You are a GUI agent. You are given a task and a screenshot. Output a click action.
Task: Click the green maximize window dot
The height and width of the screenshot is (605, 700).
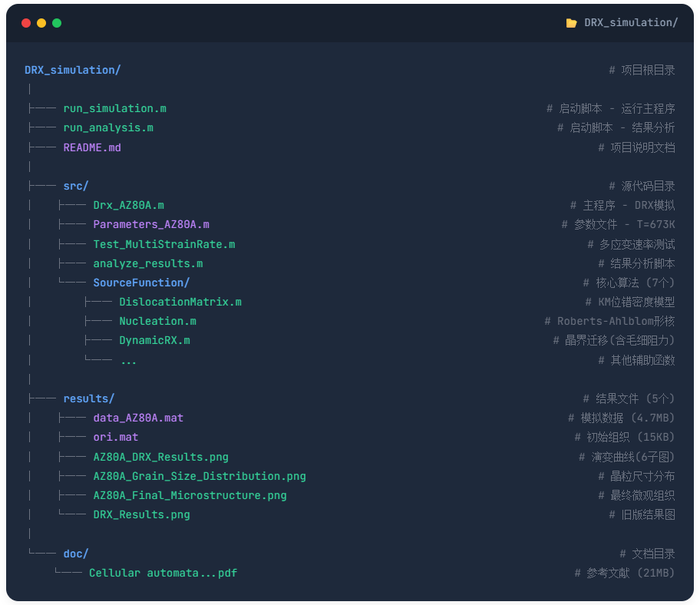click(x=57, y=23)
